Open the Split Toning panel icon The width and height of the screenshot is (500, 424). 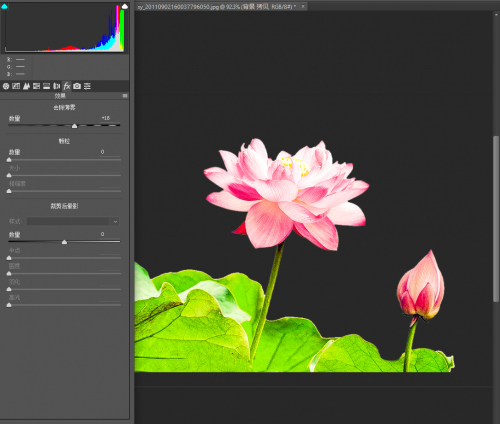click(x=47, y=86)
